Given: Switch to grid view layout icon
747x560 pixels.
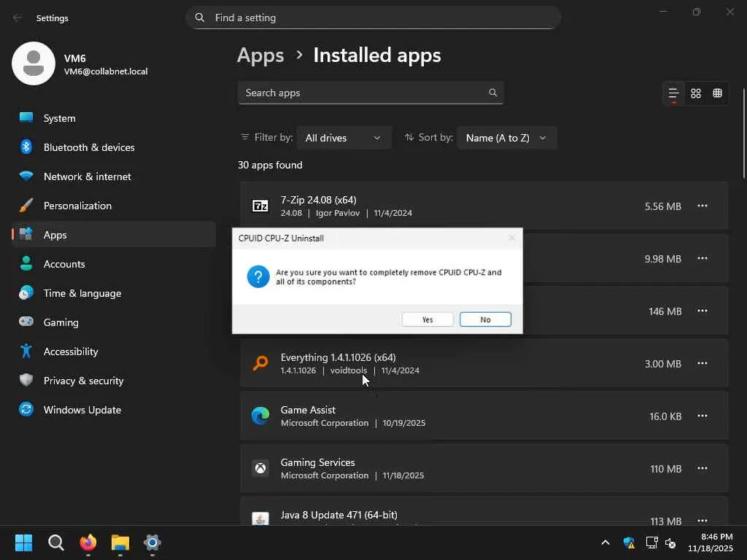Looking at the screenshot, I should click(696, 93).
